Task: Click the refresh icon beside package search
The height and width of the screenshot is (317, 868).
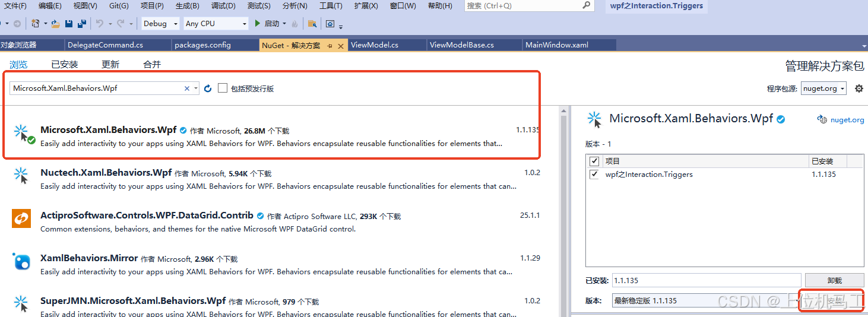Action: 208,88
